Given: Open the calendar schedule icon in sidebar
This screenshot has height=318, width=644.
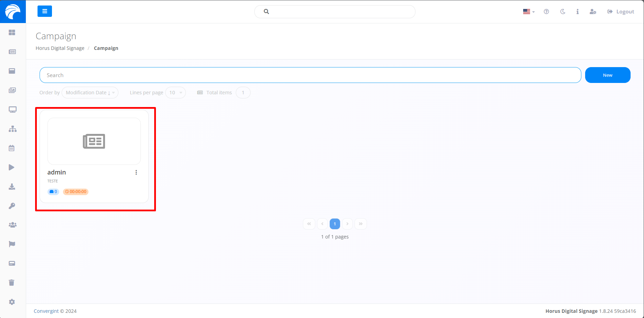Looking at the screenshot, I should (12, 148).
